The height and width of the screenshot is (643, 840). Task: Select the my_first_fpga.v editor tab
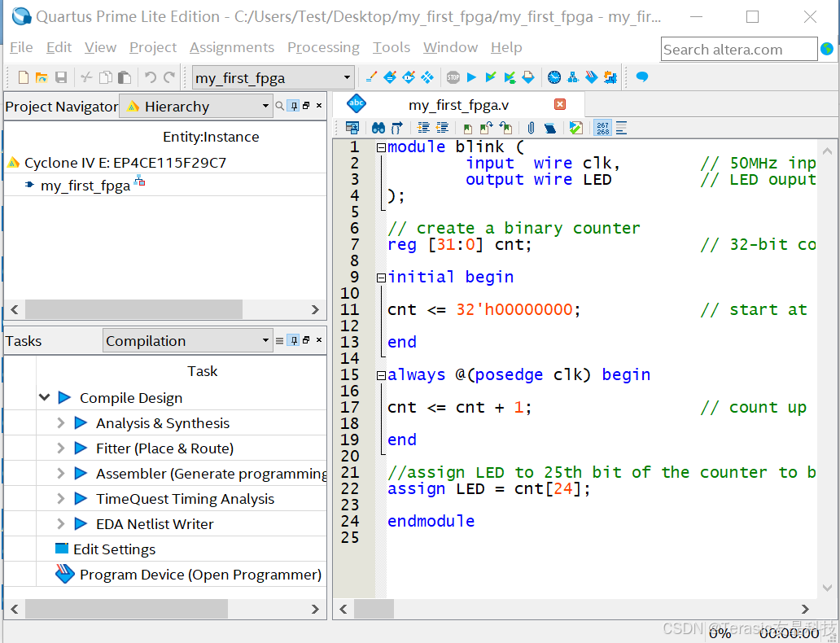458,105
